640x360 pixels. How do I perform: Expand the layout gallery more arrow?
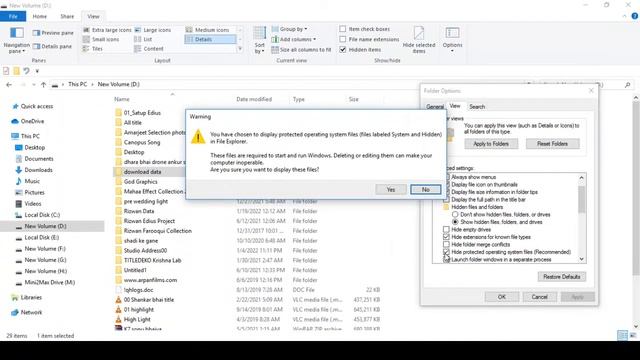point(240,49)
